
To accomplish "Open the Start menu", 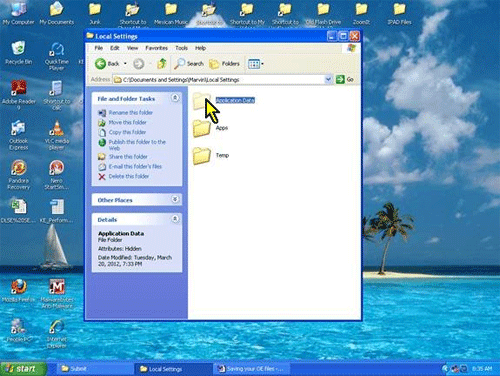I will coord(23,369).
